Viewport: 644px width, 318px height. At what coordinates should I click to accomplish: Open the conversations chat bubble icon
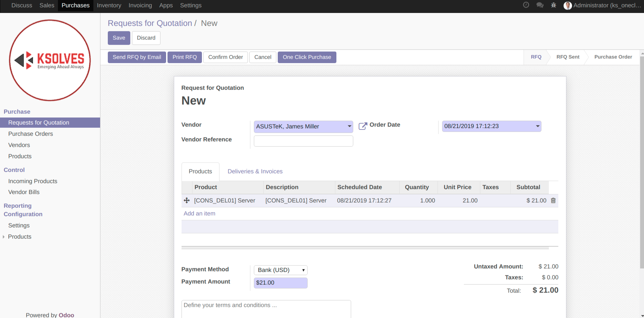coord(540,5)
